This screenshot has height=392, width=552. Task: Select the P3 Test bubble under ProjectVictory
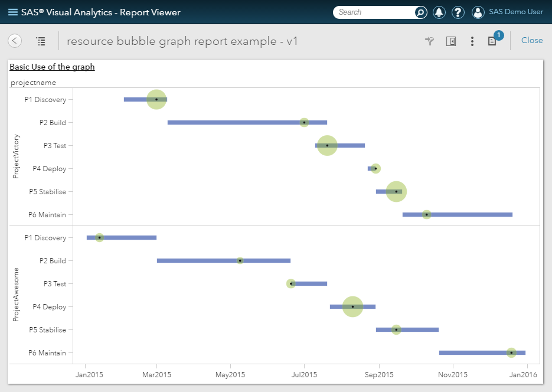[326, 145]
